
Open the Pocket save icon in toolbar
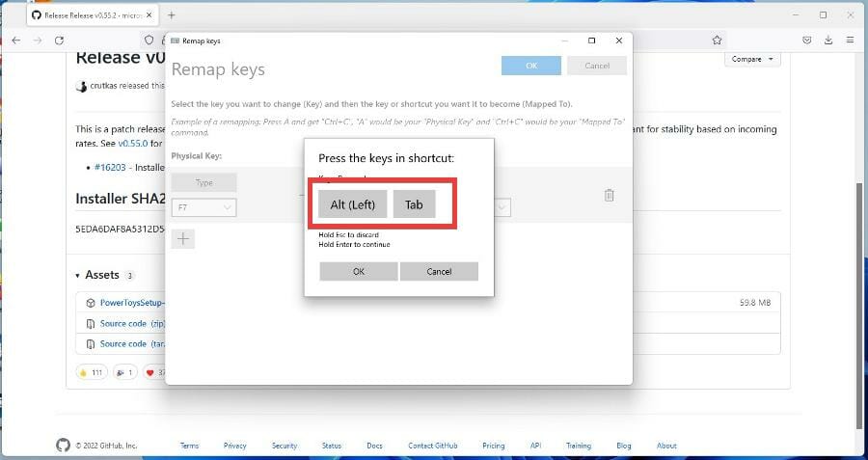807,40
